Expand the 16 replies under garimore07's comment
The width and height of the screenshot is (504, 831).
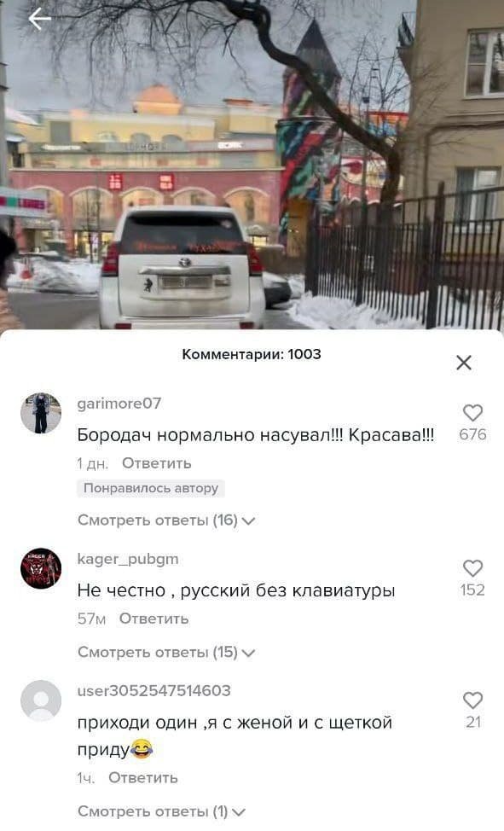(x=166, y=520)
